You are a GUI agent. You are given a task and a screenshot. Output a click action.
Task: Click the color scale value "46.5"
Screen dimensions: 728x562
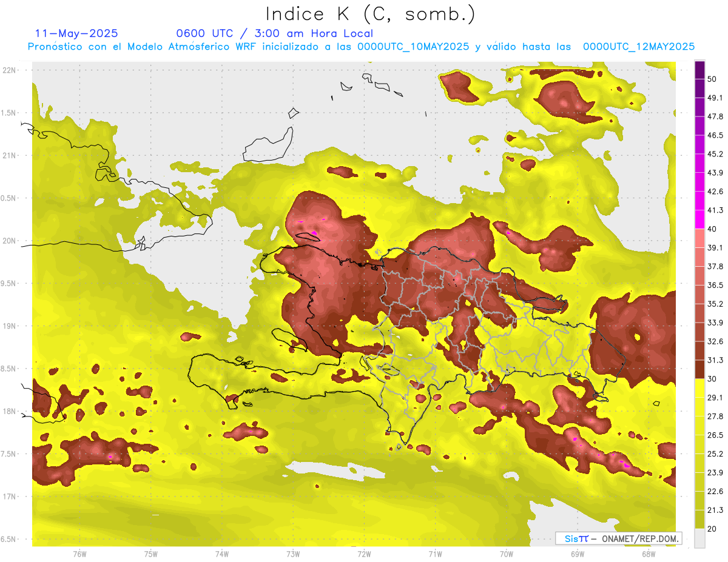[x=715, y=135]
